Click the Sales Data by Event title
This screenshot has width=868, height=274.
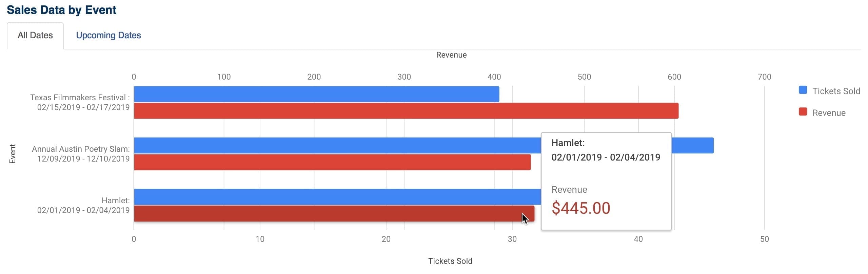62,9
